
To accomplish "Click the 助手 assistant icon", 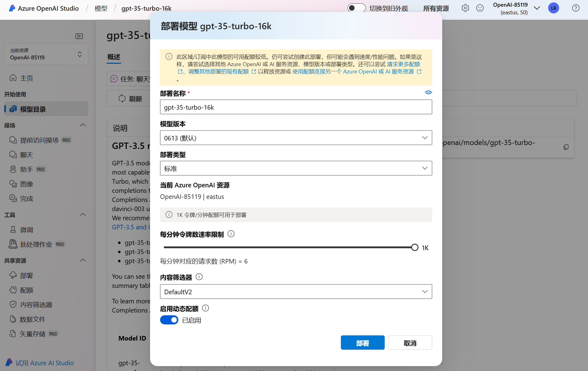I will (x=13, y=169).
